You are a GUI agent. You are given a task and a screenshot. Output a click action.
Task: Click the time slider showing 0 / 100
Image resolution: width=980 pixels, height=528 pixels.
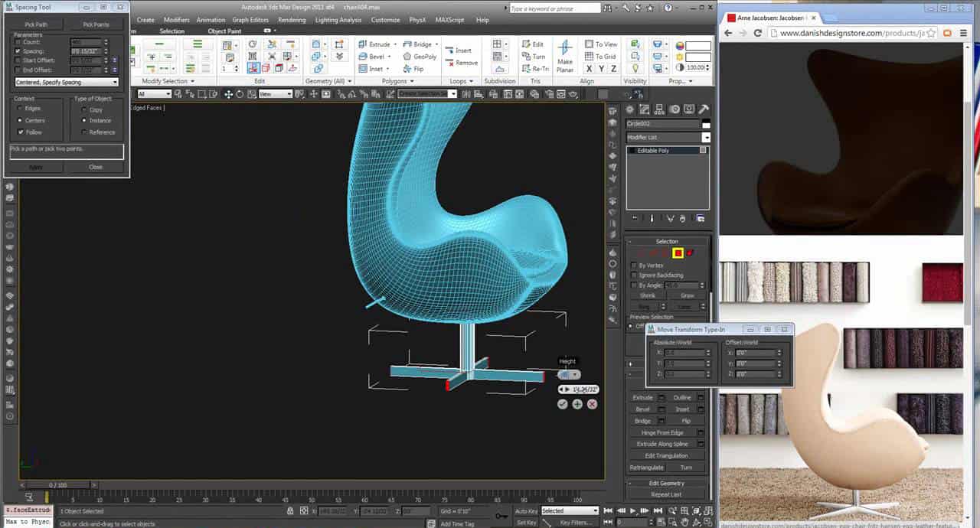[x=57, y=485]
